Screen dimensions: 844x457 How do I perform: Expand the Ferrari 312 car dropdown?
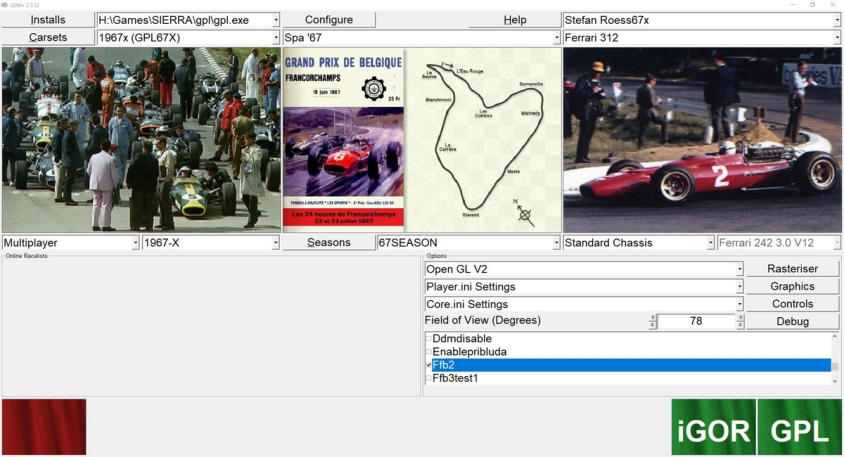(x=836, y=38)
